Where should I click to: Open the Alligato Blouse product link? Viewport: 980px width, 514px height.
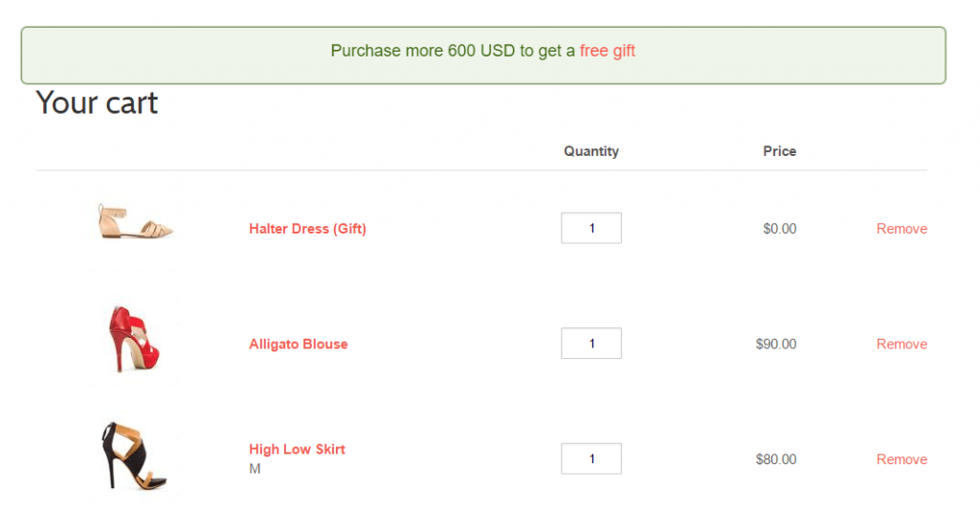click(299, 344)
